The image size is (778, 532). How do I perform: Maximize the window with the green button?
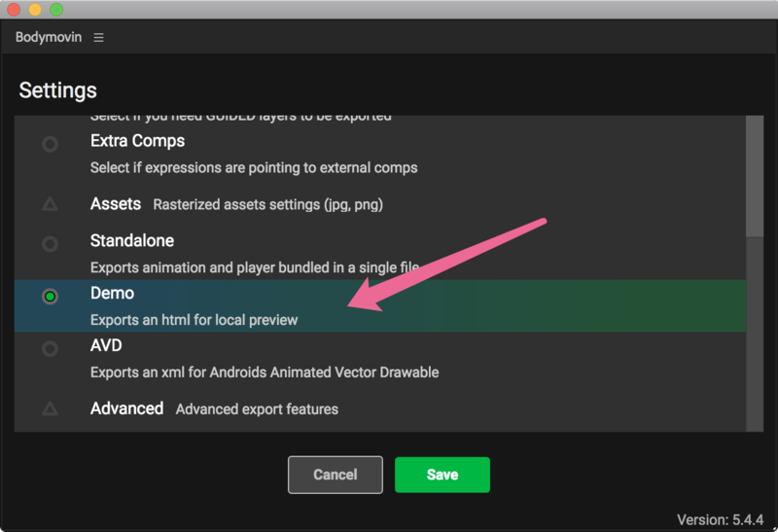pos(56,10)
